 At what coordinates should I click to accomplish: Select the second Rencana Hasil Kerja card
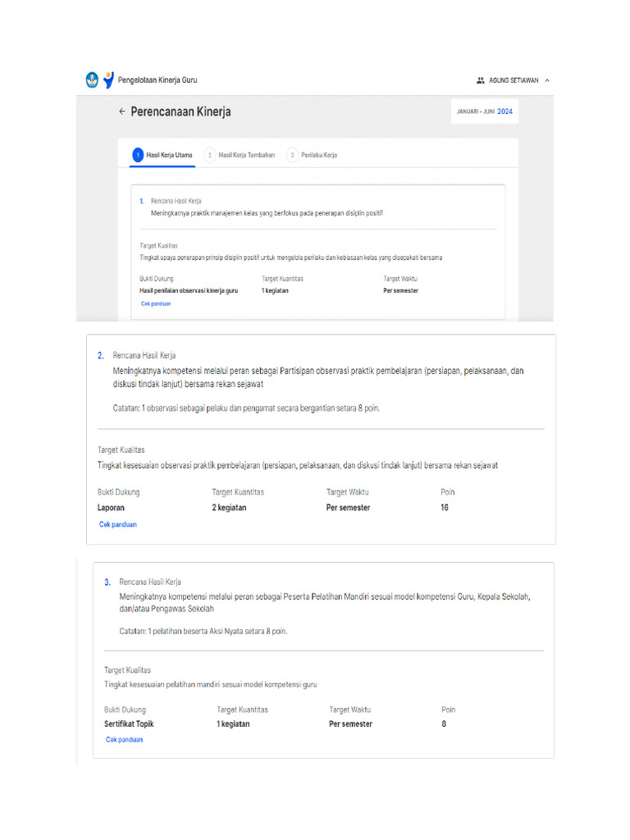[x=321, y=439]
